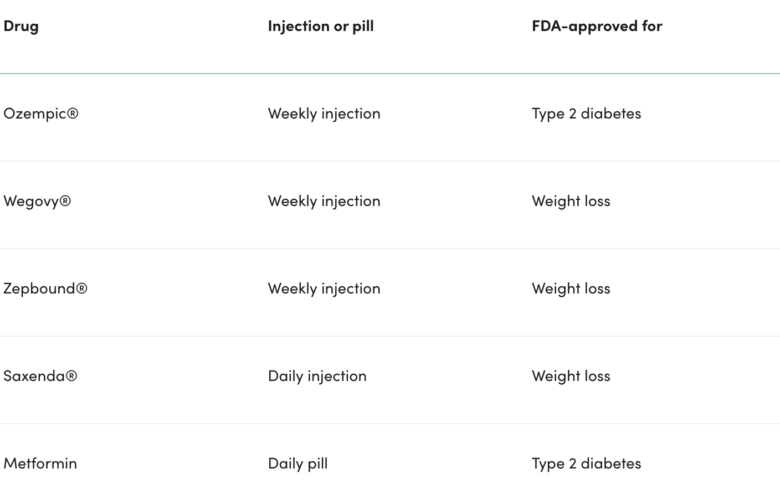The height and width of the screenshot is (484, 780).
Task: Click the registered symbol after Zepbound
Action: (x=82, y=289)
